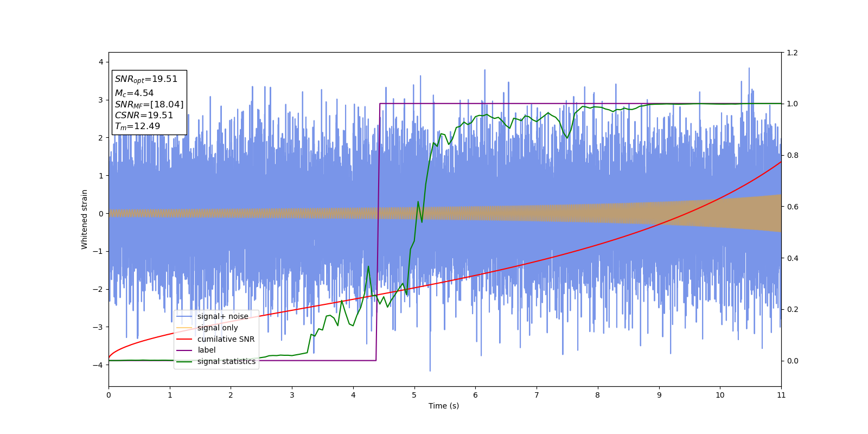Screen dimensions: 868x434
Task: Click x-axis tick label 11
Action: (x=781, y=395)
